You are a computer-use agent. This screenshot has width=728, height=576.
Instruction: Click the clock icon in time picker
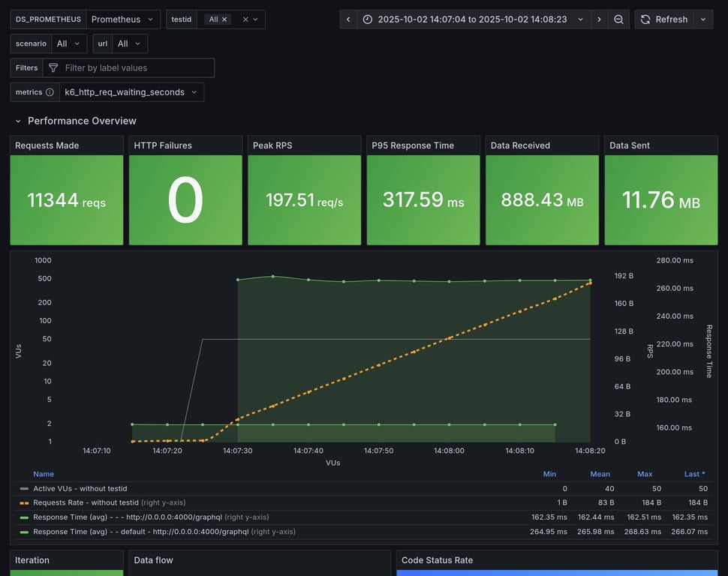click(367, 19)
